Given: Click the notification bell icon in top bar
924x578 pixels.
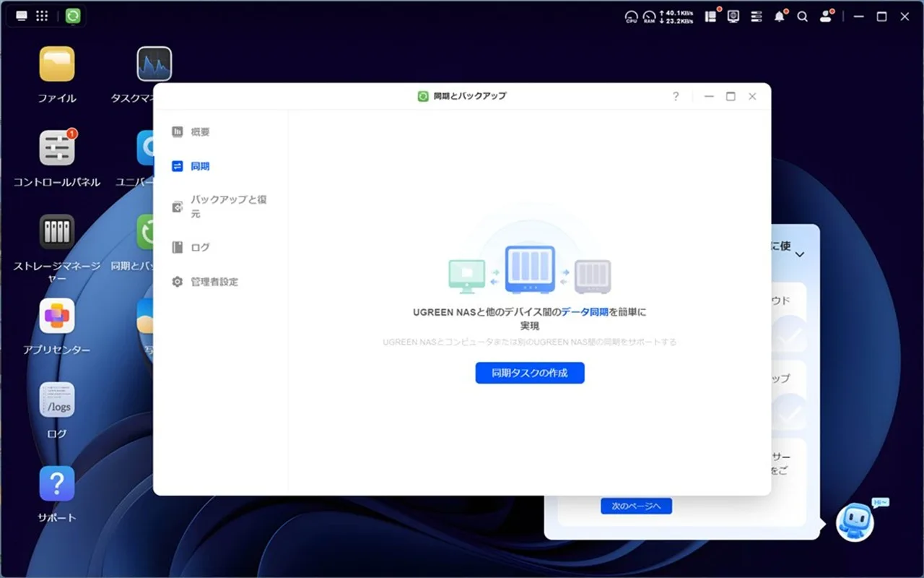Looking at the screenshot, I should (x=779, y=17).
